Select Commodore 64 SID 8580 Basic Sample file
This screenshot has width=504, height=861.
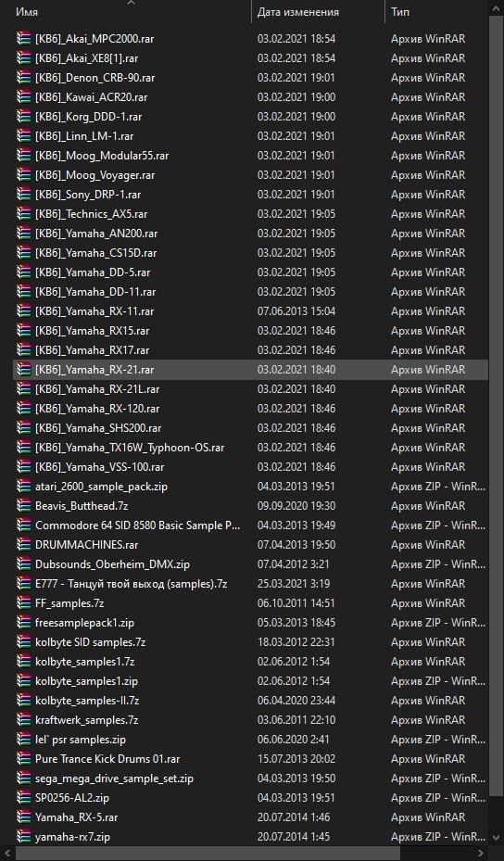[138, 525]
